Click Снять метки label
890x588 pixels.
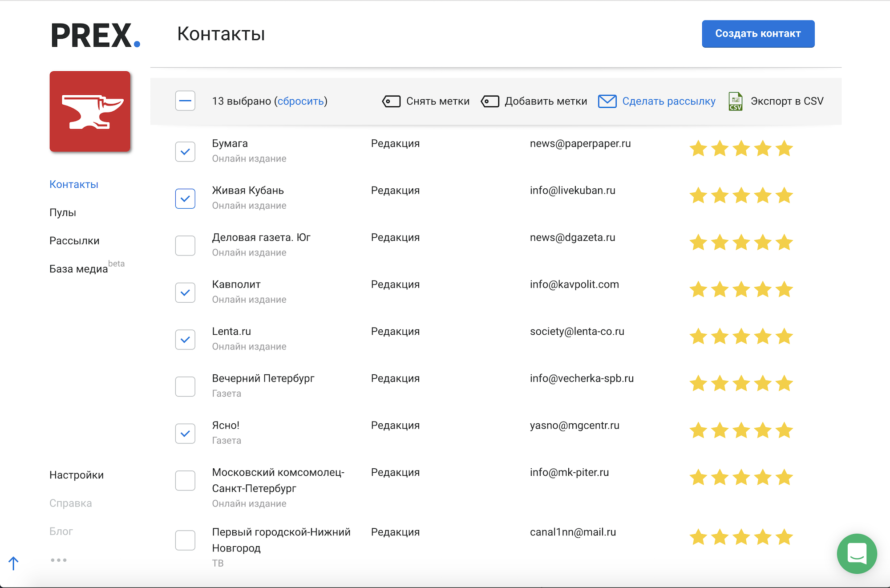[438, 101]
